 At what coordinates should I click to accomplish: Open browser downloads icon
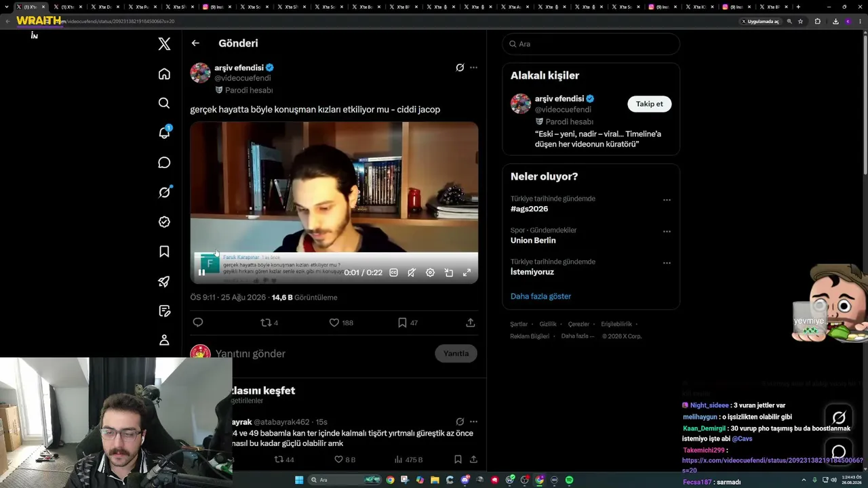[x=835, y=22]
